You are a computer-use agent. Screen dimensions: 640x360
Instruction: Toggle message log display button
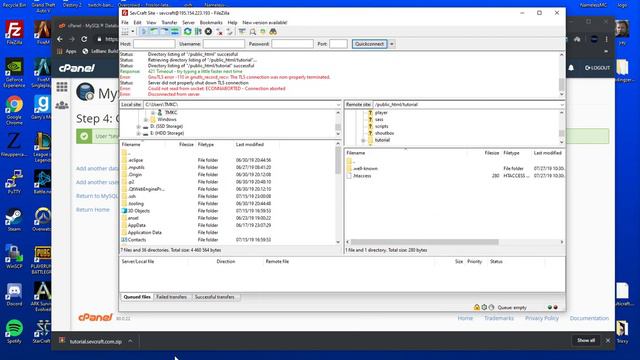(144, 32)
